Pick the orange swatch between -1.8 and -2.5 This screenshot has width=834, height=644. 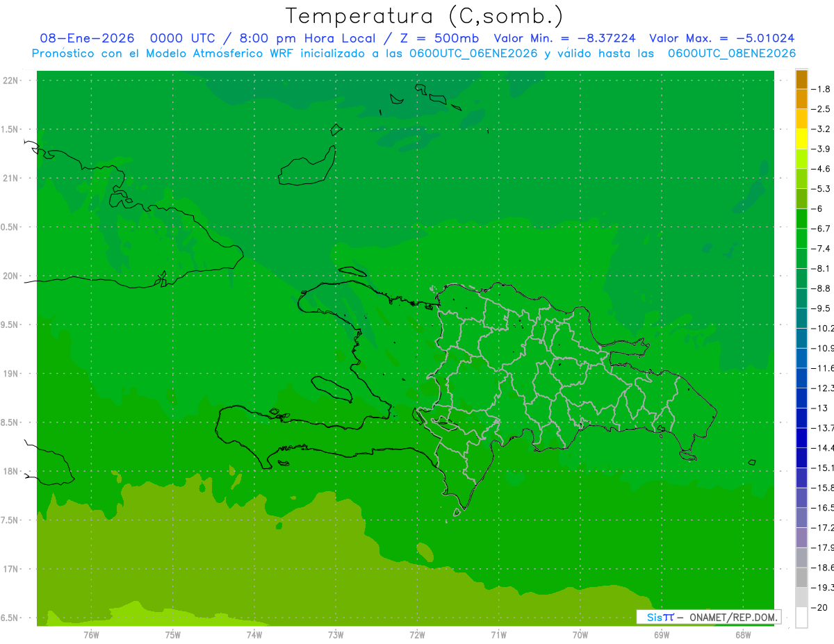(x=801, y=99)
